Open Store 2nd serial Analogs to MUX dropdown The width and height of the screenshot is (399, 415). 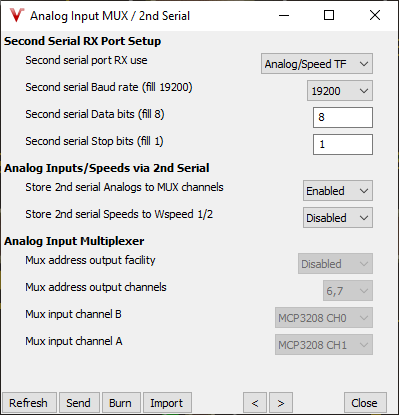[338, 191]
